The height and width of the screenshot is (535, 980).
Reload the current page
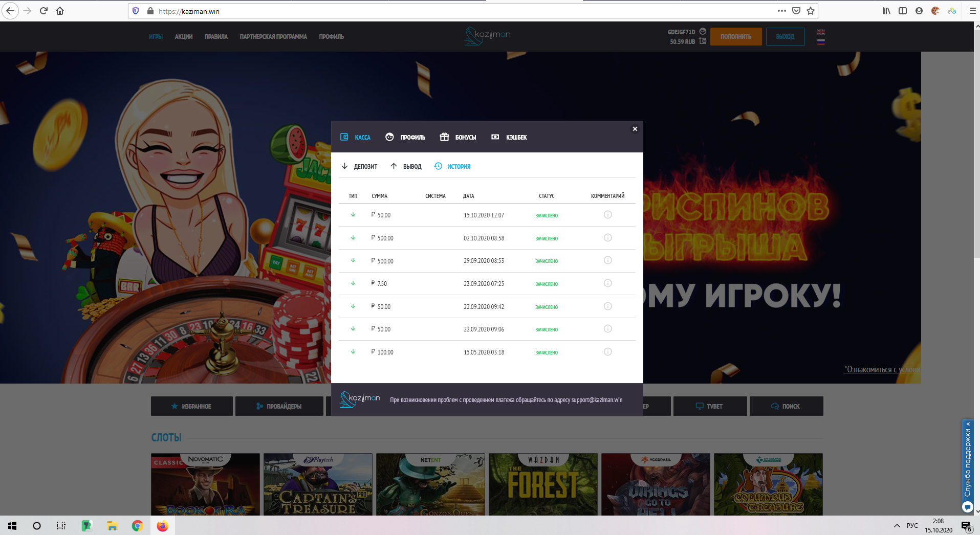(43, 11)
